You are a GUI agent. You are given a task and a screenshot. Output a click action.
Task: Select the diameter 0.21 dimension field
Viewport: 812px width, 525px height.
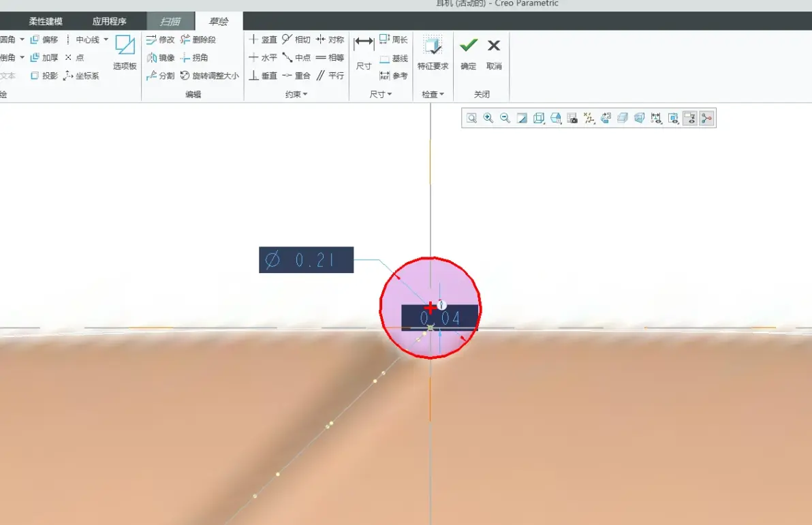[306, 260]
